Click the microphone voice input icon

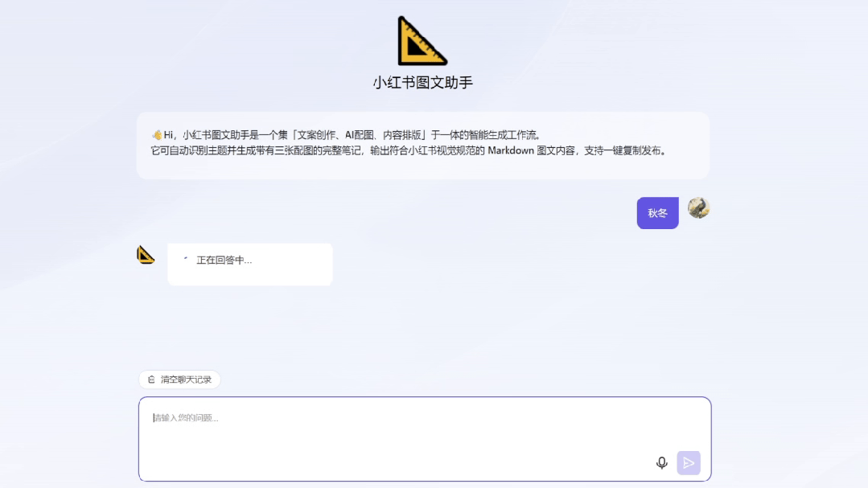661,463
